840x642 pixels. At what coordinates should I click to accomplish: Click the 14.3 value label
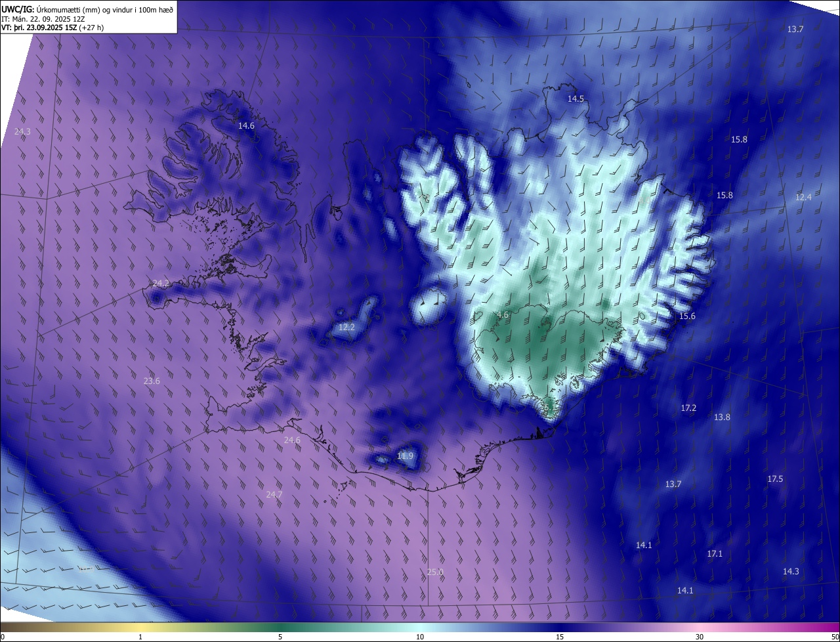click(x=791, y=572)
